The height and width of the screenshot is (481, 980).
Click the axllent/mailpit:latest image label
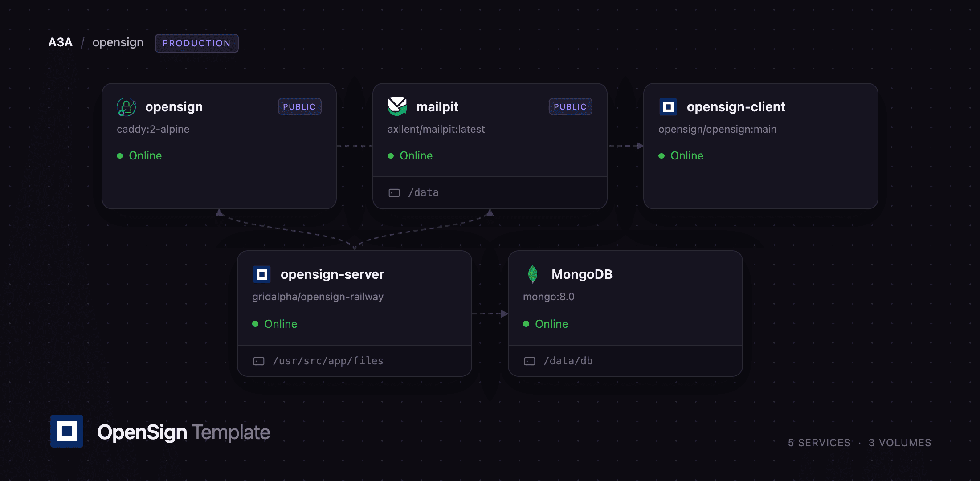(x=436, y=129)
